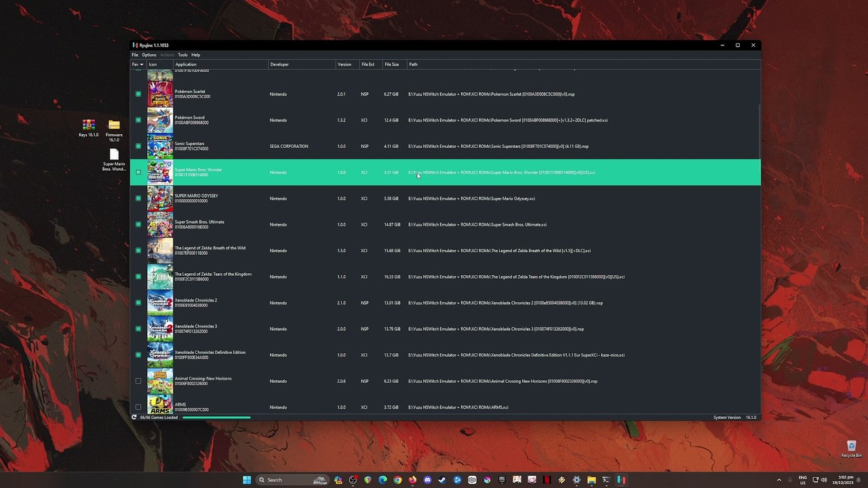This screenshot has height=488, width=868.
Task: Click the Xenoblade Chronicles Definitive Edition cover icon
Action: coord(160,355)
